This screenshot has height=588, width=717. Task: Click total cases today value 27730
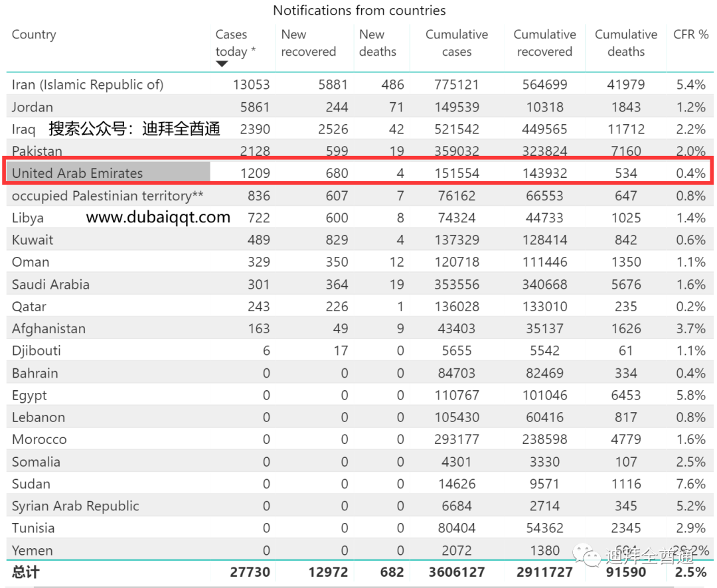click(250, 572)
